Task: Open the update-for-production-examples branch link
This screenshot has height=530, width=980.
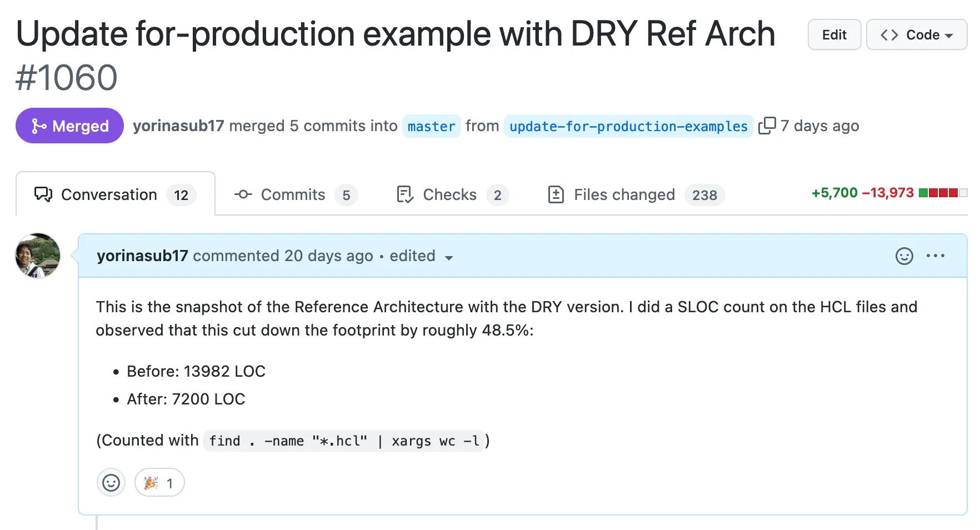Action: (x=628, y=126)
